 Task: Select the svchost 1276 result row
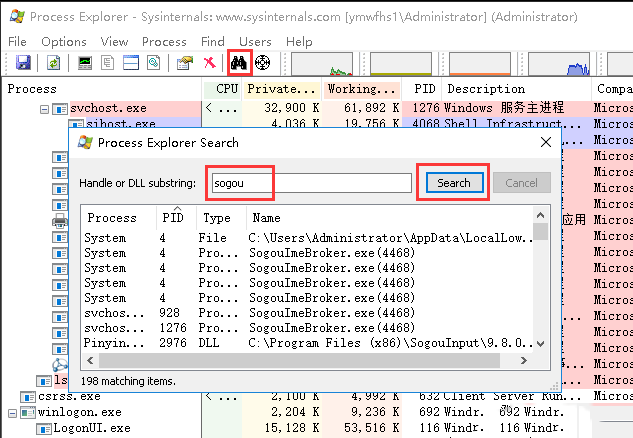point(308,328)
